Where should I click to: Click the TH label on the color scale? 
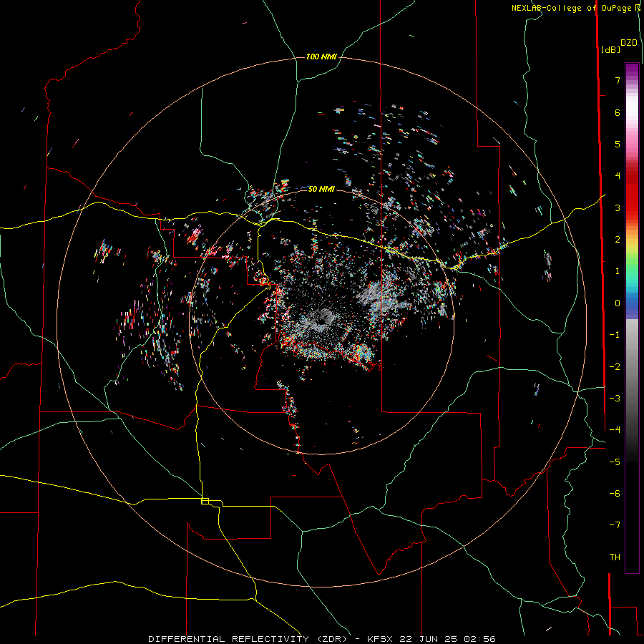[615, 557]
